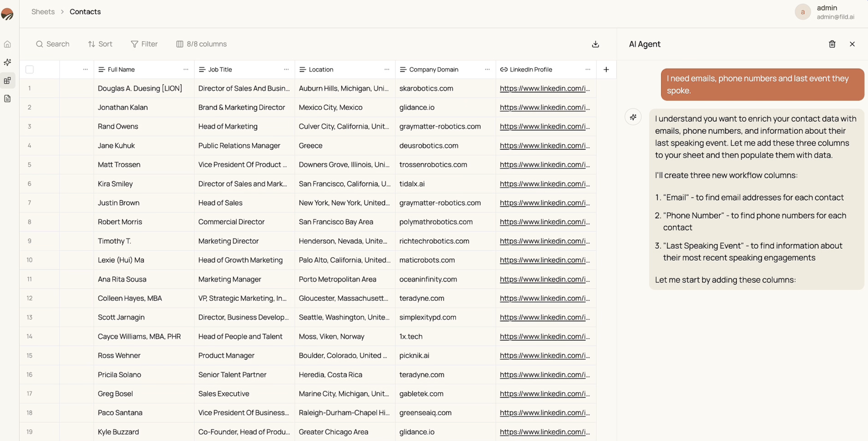This screenshot has width=868, height=441.
Task: Click cell 'Jane Kuhuk'
Action: (144, 146)
